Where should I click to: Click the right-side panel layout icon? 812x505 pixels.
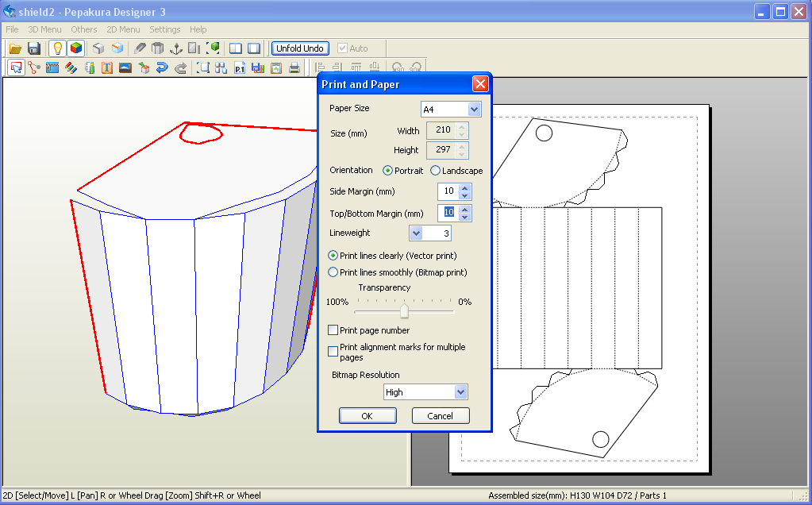(254, 48)
